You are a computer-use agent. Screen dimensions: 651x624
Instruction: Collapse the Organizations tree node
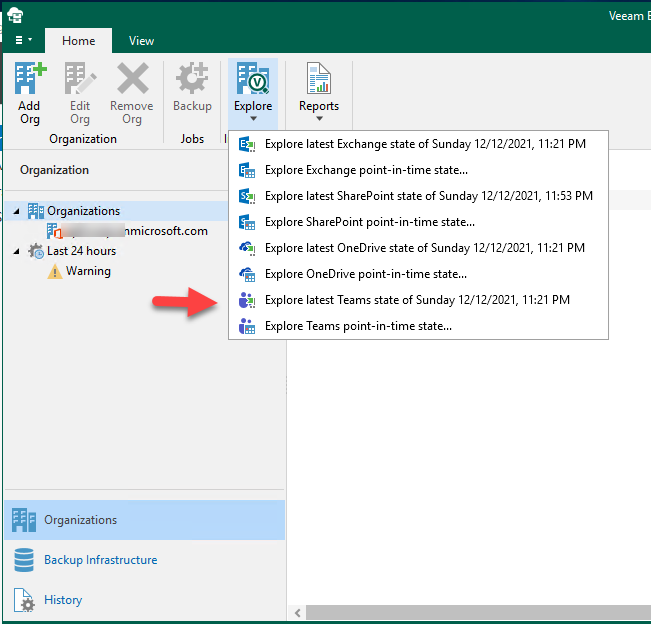17,211
